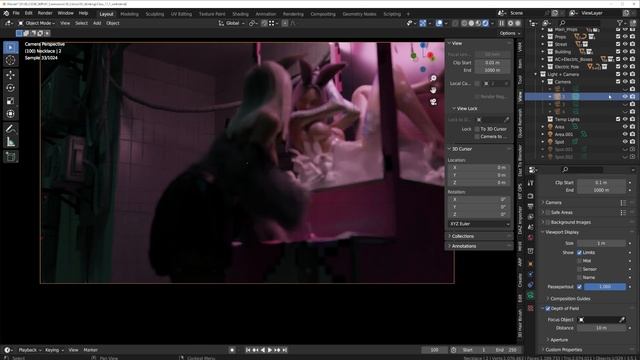640x360 pixels.
Task: Click the viewport pan hand gizmo
Action: coord(433,90)
